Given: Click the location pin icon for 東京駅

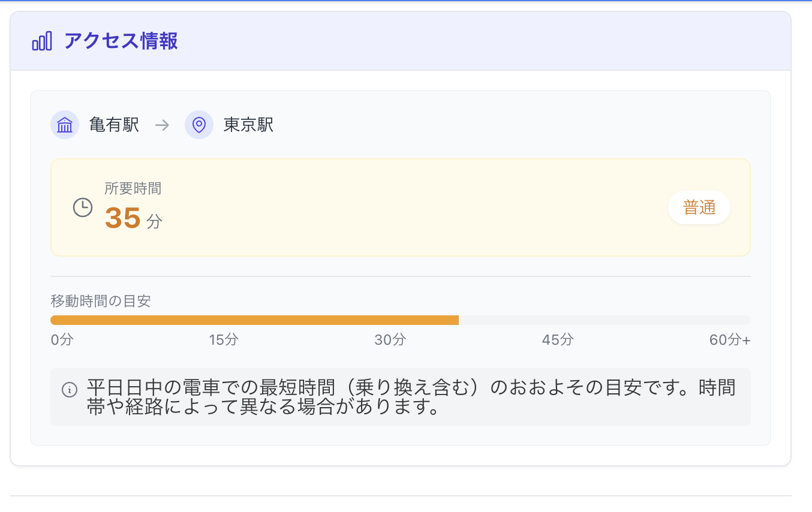Looking at the screenshot, I should point(199,125).
